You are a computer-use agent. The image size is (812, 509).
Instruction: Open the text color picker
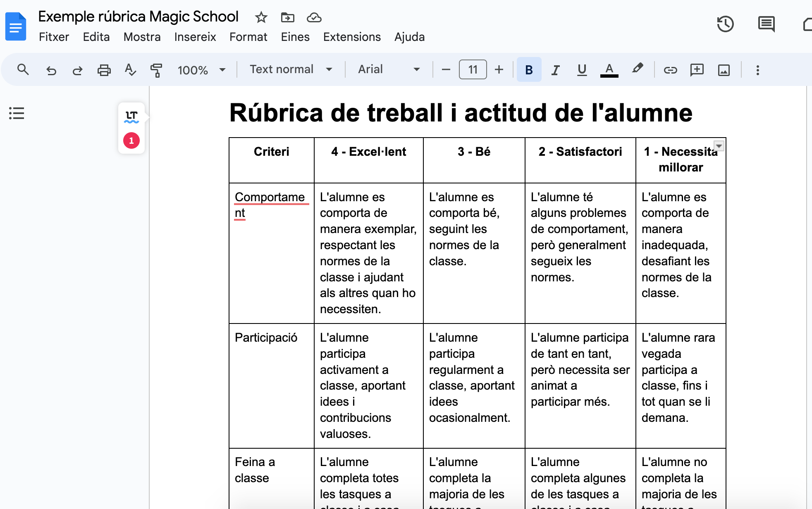coord(609,69)
